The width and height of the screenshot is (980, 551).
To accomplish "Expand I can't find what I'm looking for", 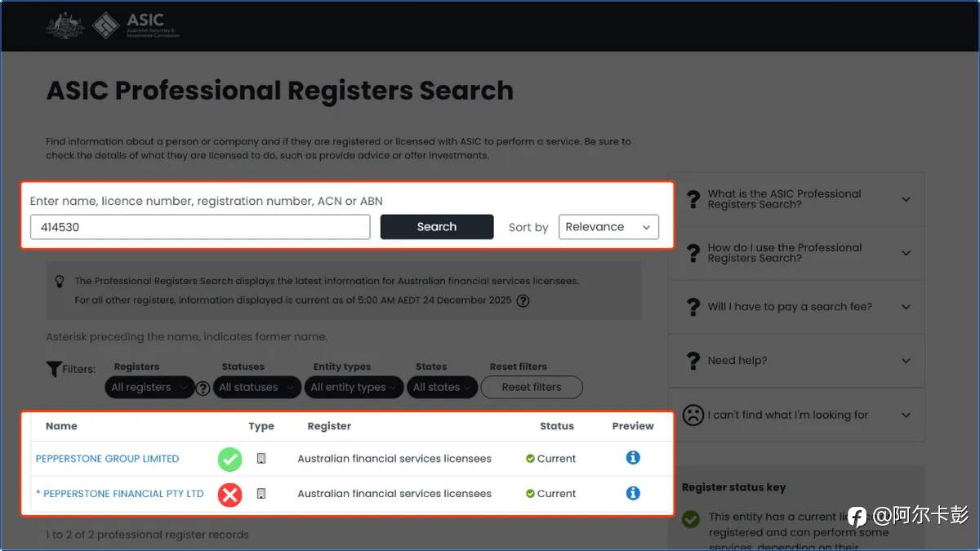I will [x=797, y=415].
